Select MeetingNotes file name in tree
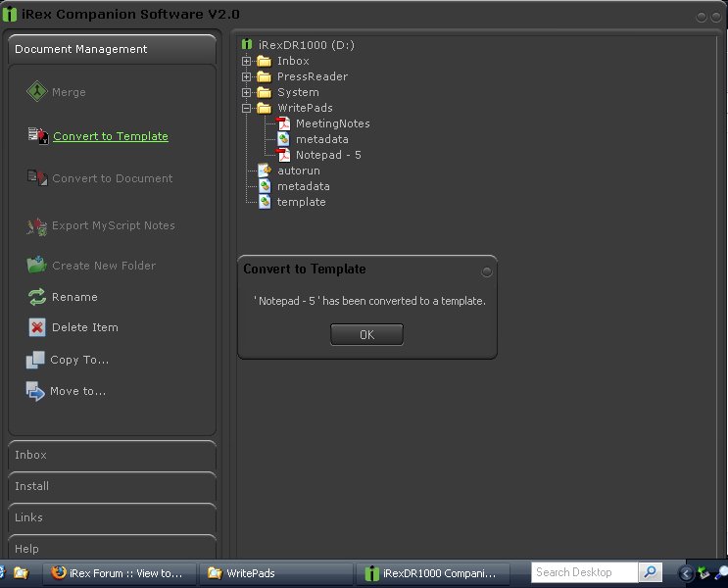This screenshot has height=588, width=728. [x=333, y=123]
